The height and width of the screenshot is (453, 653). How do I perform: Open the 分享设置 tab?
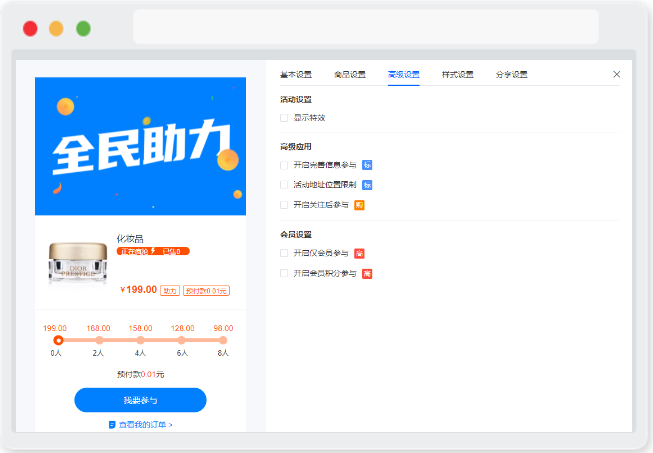pos(511,75)
